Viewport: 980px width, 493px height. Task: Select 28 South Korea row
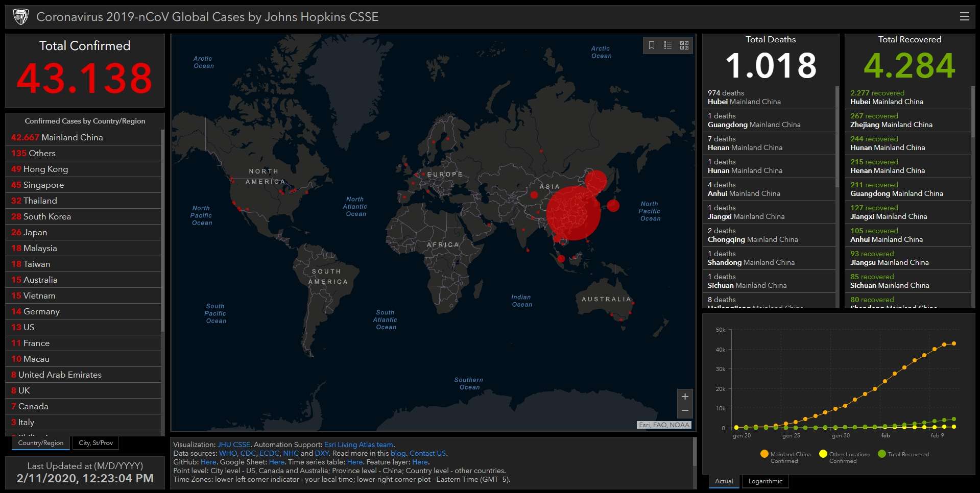tap(83, 216)
